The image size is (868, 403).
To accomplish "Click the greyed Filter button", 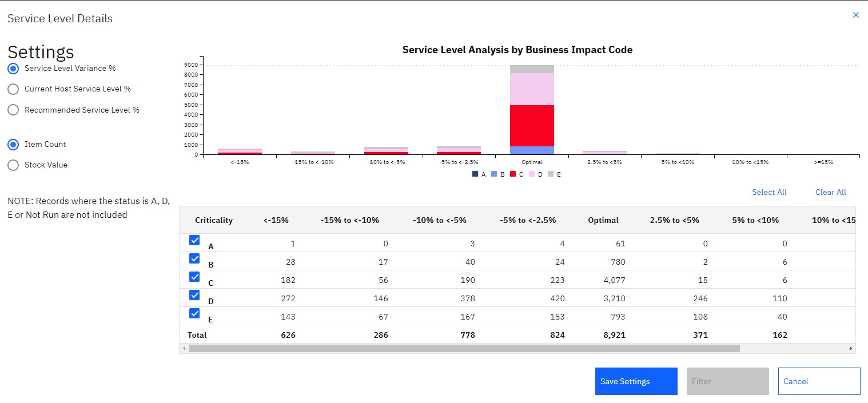I will coord(727,381).
